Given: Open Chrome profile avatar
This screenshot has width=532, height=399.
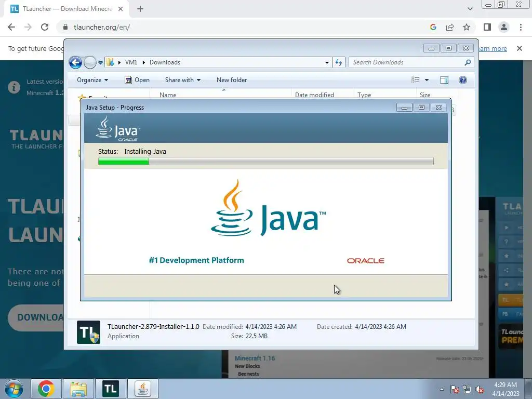Looking at the screenshot, I should (504, 27).
